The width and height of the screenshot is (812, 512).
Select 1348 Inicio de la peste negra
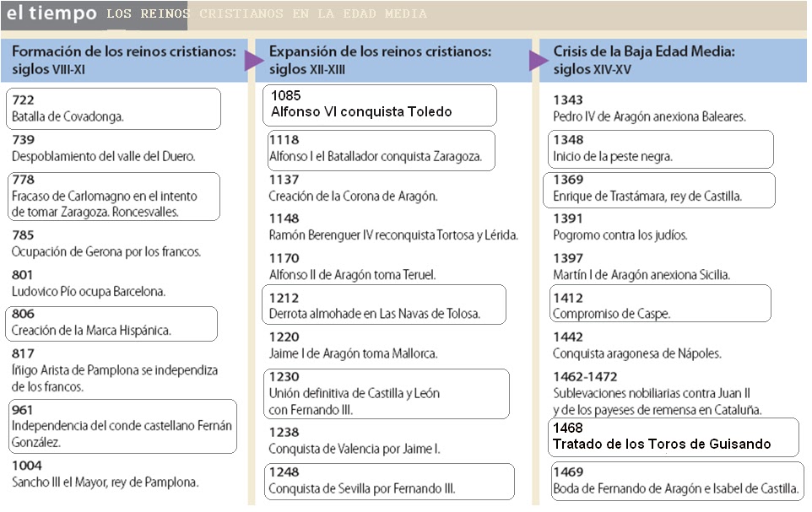click(661, 149)
